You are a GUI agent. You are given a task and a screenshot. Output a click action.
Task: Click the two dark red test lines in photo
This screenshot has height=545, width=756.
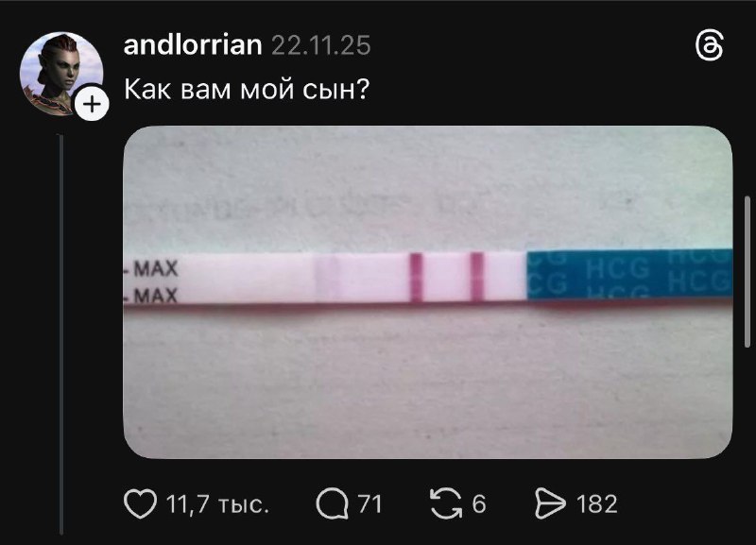point(446,277)
